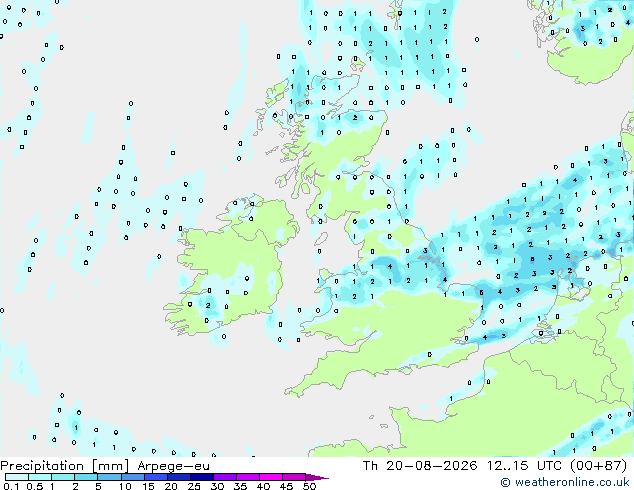Screen dimensions: 634x490
Task: Select the '50' legend scale label
Action: [x=309, y=486]
